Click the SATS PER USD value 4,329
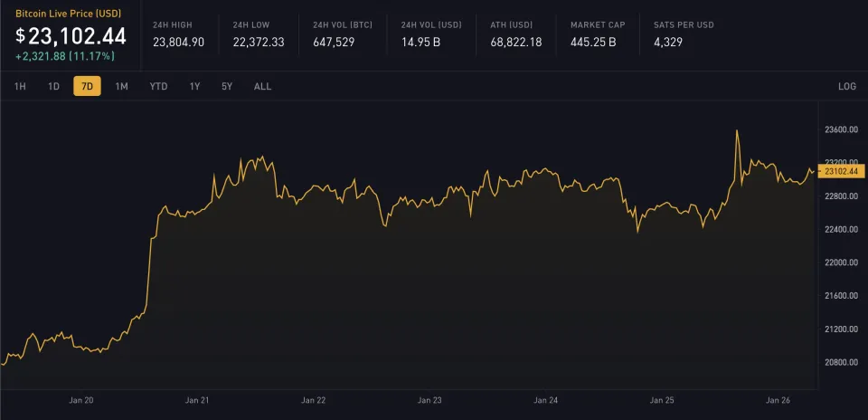This screenshot has height=420, width=868. click(x=667, y=42)
